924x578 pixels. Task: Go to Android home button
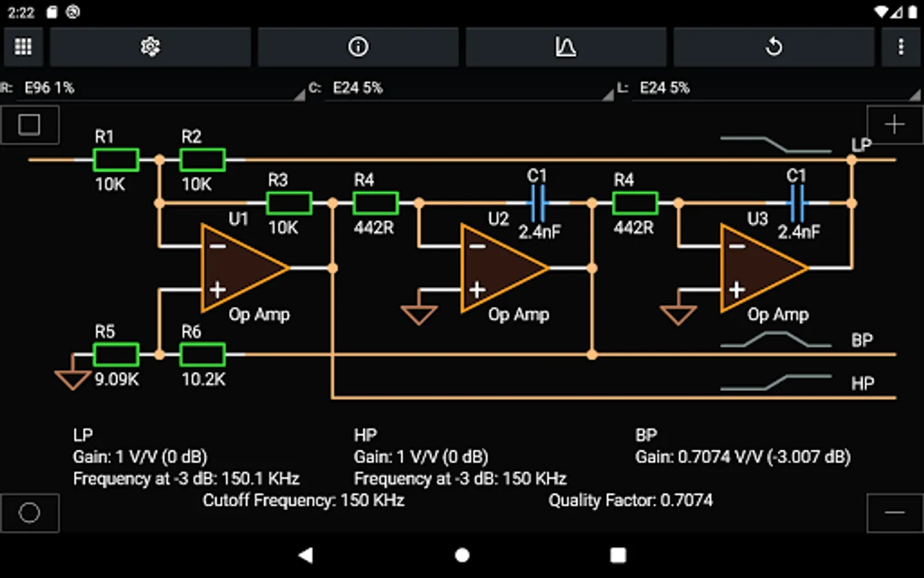click(x=462, y=555)
